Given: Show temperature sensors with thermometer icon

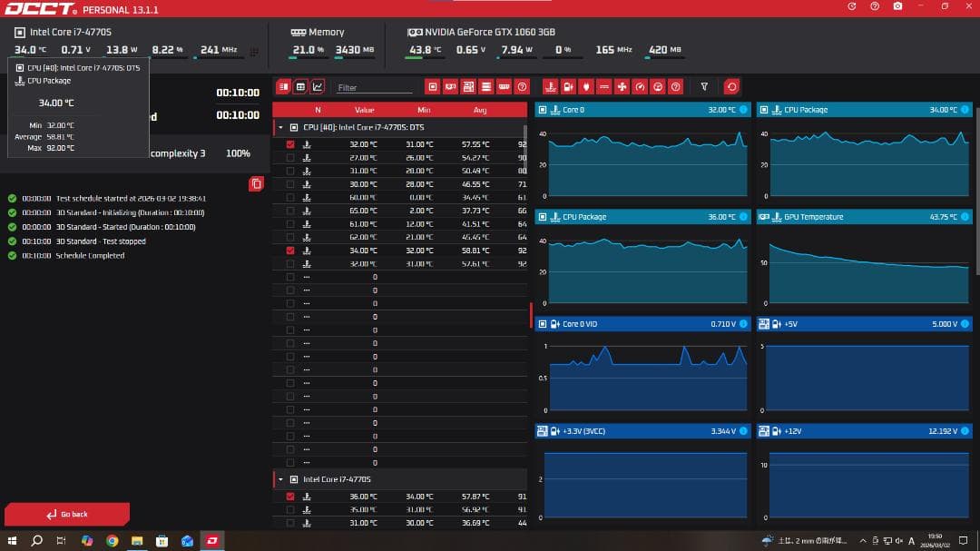Looking at the screenshot, I should pos(550,87).
